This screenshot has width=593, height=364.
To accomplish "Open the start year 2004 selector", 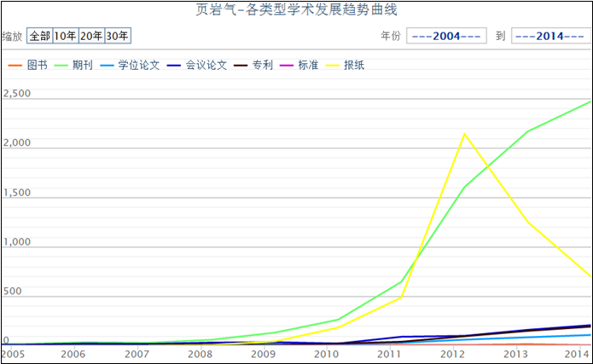I will 446,36.
